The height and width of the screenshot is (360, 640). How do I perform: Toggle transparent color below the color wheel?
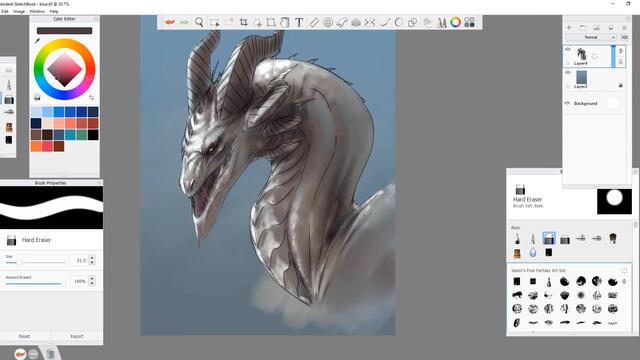click(37, 97)
